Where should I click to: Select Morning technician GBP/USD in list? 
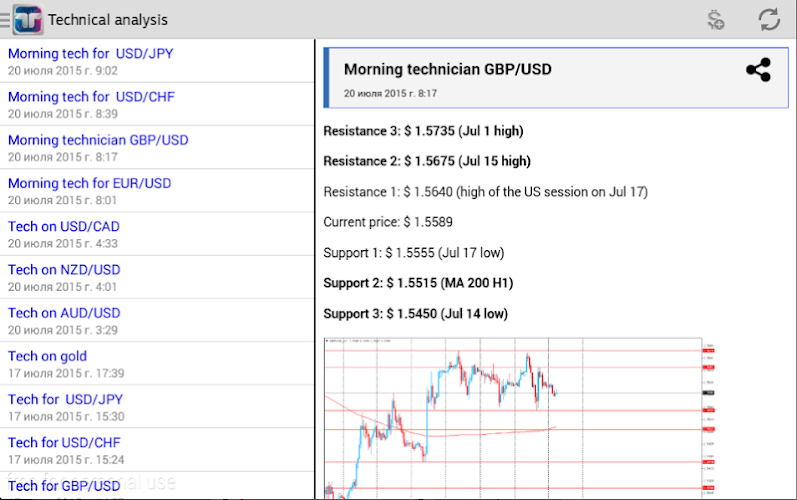click(157, 147)
